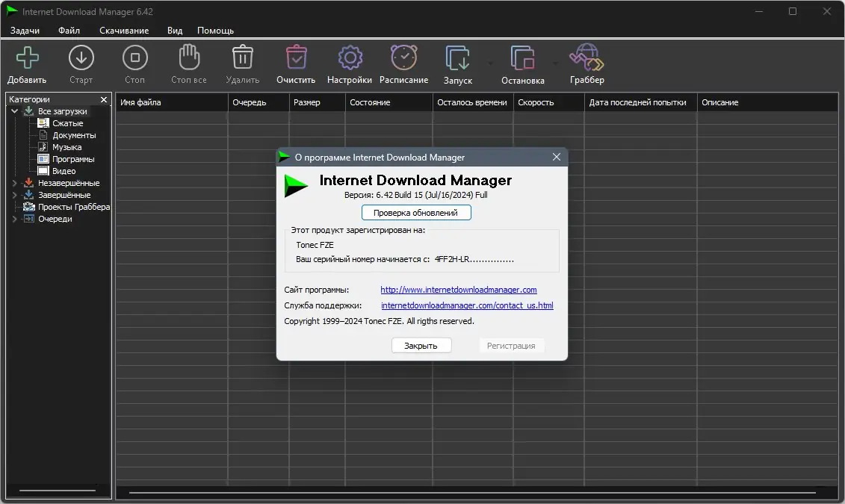Sort by the Скорость column header
Viewport: 845px width, 504px height.
(548, 102)
